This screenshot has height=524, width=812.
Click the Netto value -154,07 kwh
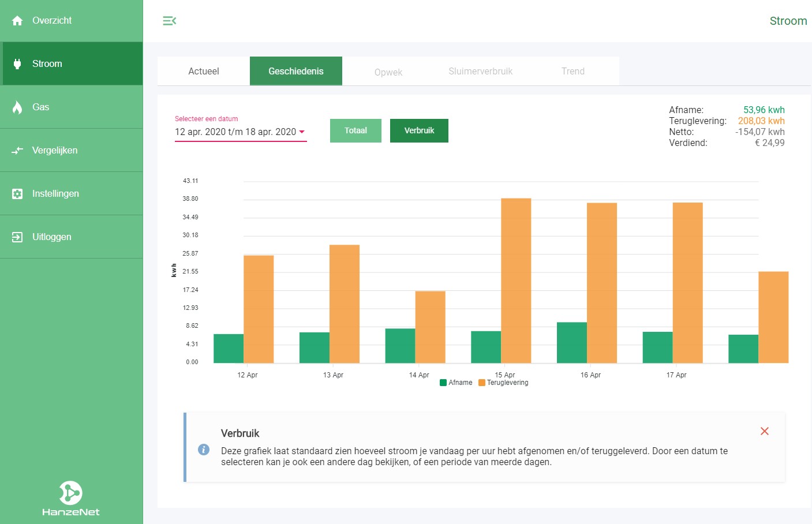[x=760, y=132]
